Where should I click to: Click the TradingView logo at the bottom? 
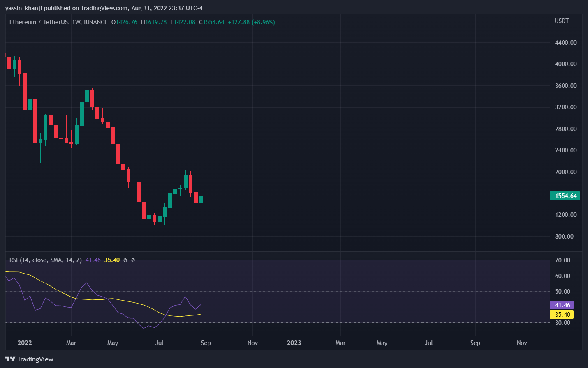[30, 359]
